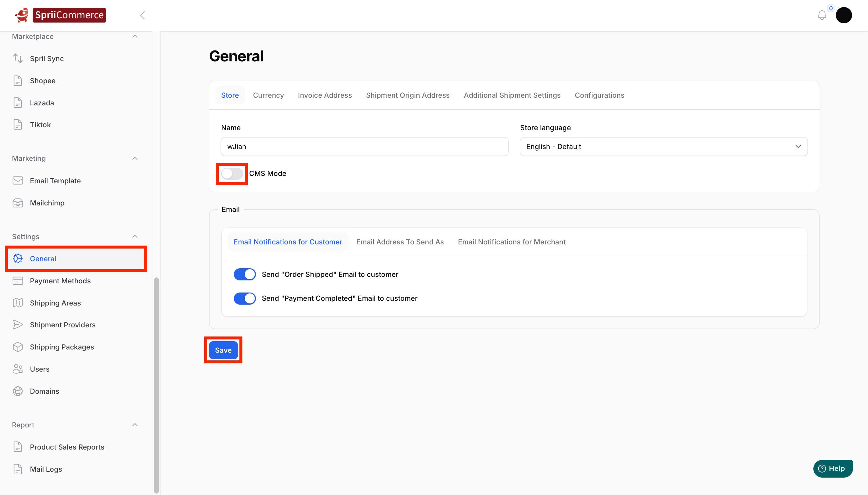
Task: Click the Save button
Action: click(223, 350)
